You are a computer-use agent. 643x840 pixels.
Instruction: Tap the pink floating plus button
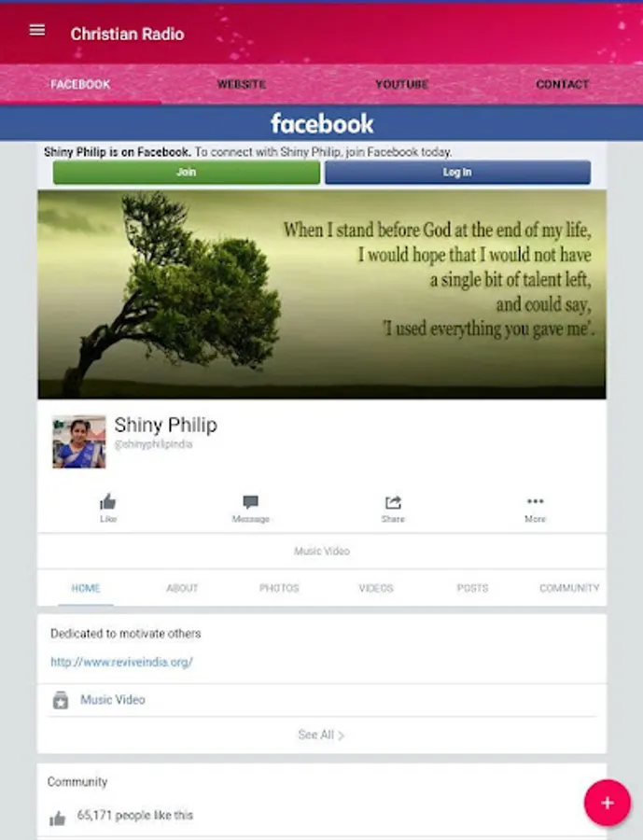click(x=608, y=803)
